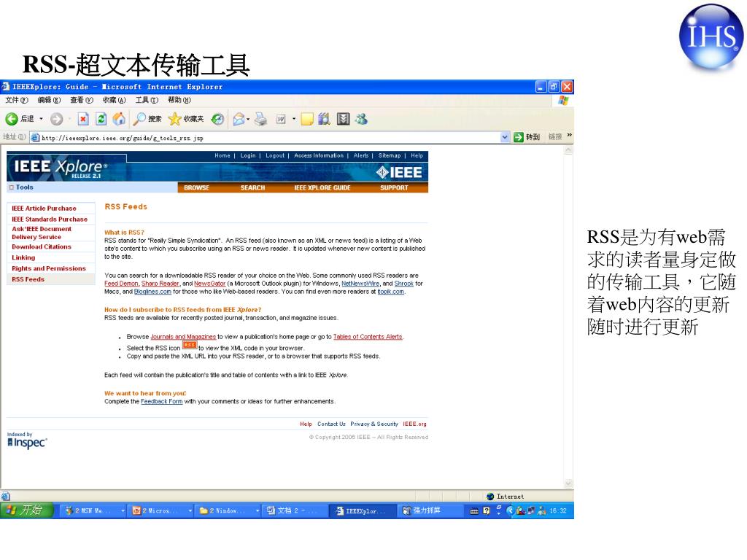Image resolution: width=747 pixels, height=560 pixels.
Task: Expand the Windows Explorer taskbar group
Action: click(258, 511)
